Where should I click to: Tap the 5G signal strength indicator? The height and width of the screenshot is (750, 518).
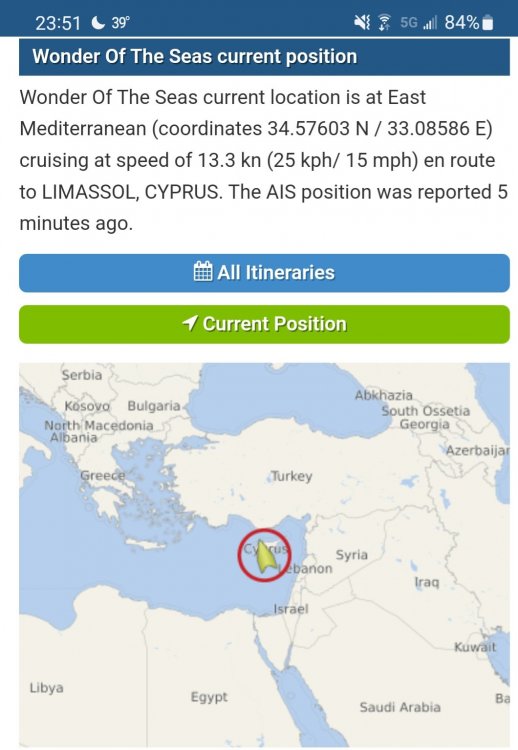[x=419, y=22]
